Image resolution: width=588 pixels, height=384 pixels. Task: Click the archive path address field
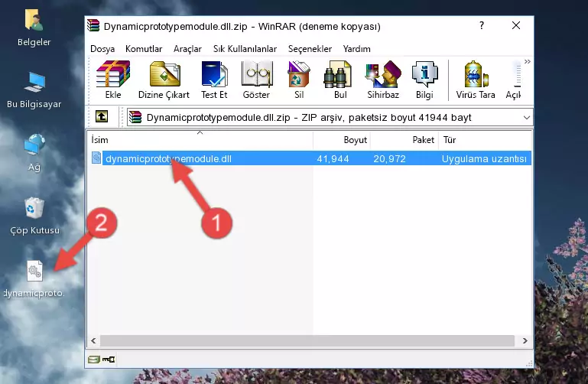(330, 117)
